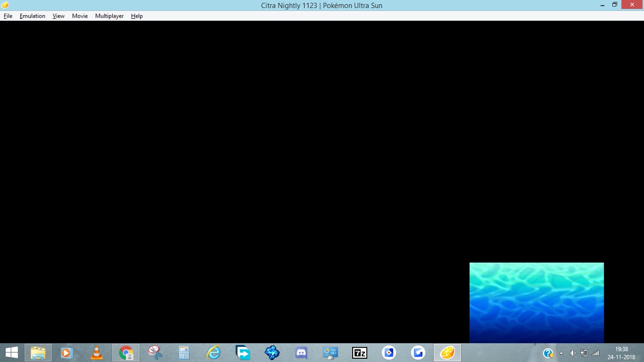644x362 pixels.
Task: Open File Explorer from the taskbar
Action: click(38, 353)
